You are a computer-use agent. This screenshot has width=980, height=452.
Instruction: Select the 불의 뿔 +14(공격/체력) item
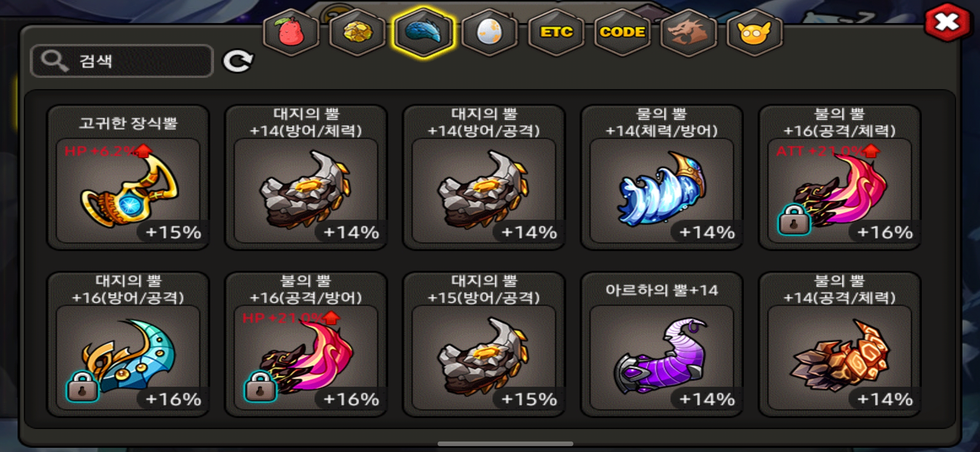tap(839, 344)
